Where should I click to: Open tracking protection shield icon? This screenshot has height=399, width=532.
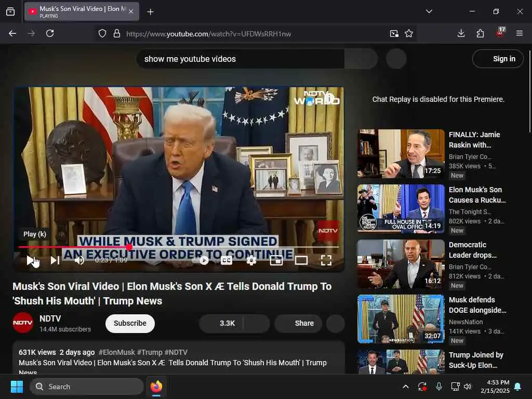point(102,33)
